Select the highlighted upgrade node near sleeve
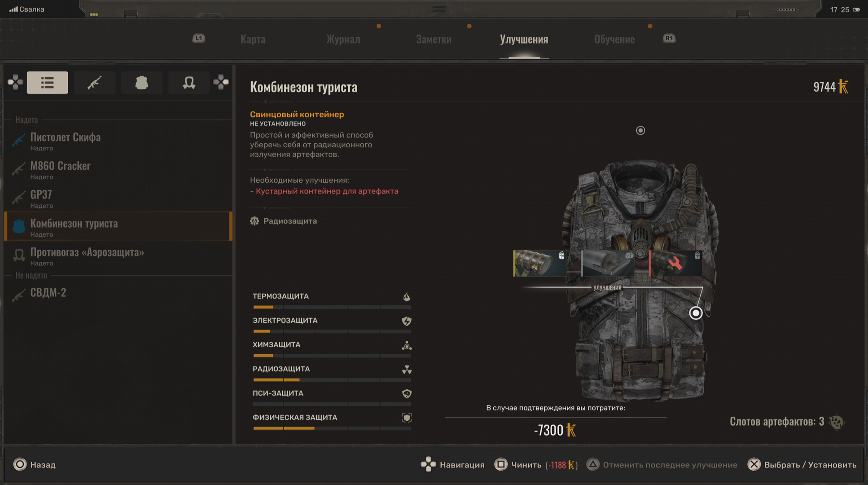 click(x=695, y=313)
